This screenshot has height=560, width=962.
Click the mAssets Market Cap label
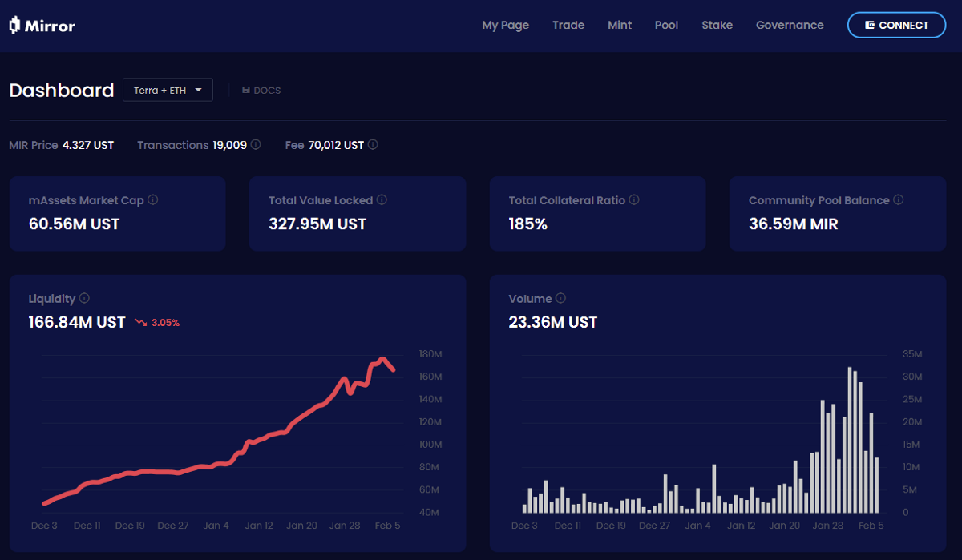pyautogui.click(x=87, y=200)
